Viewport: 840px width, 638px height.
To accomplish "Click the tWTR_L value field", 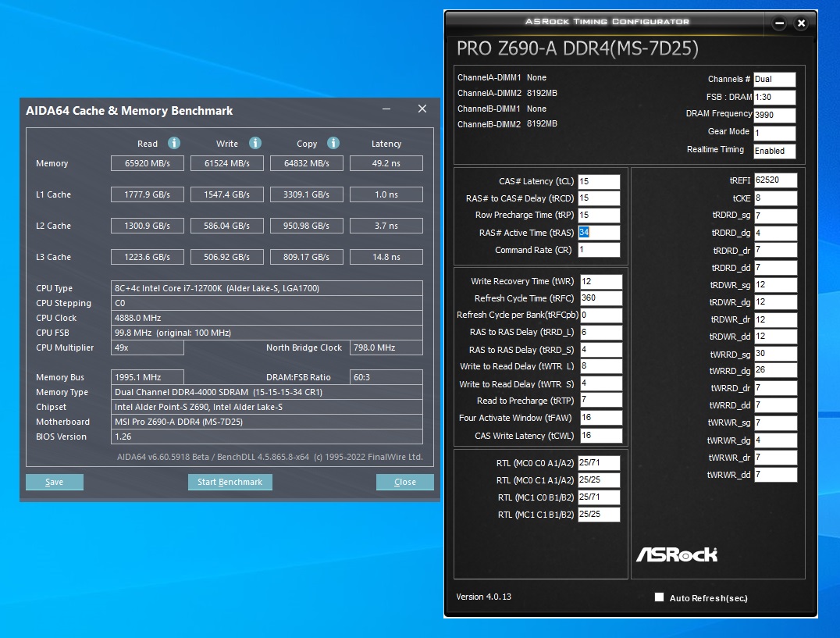I will point(601,366).
